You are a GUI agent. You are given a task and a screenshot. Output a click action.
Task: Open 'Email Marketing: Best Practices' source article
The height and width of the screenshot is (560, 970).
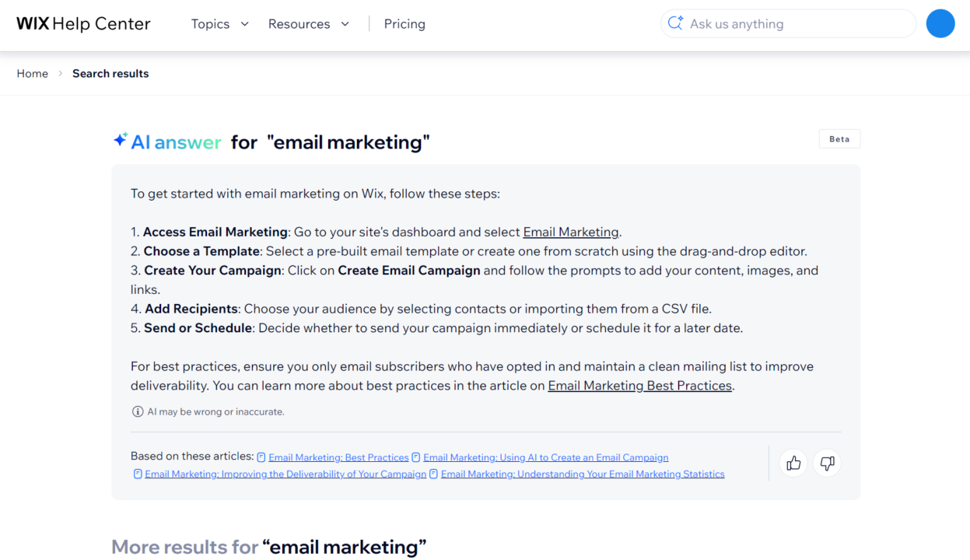338,457
